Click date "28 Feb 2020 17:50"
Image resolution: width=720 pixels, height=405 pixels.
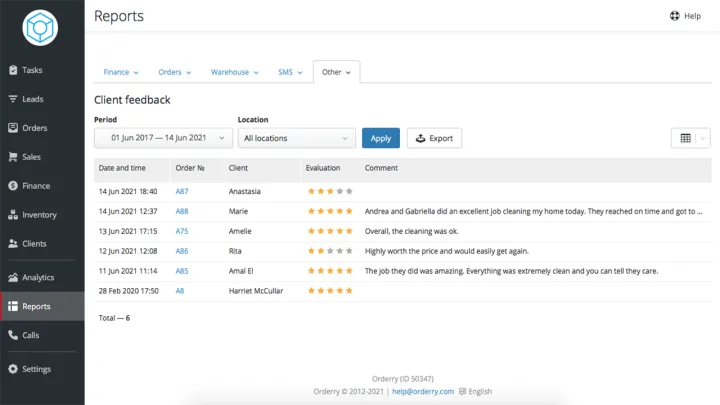129,291
